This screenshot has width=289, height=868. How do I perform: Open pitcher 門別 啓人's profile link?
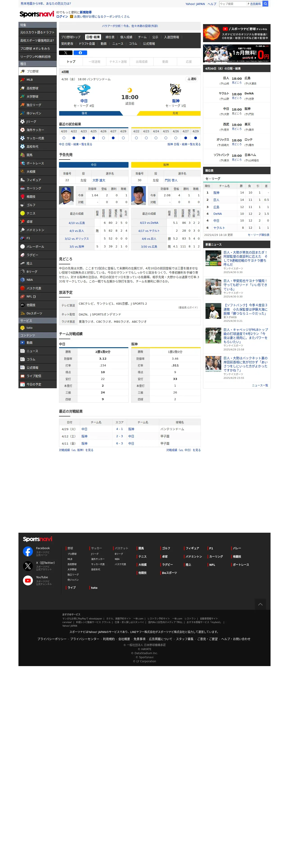pos(171,180)
